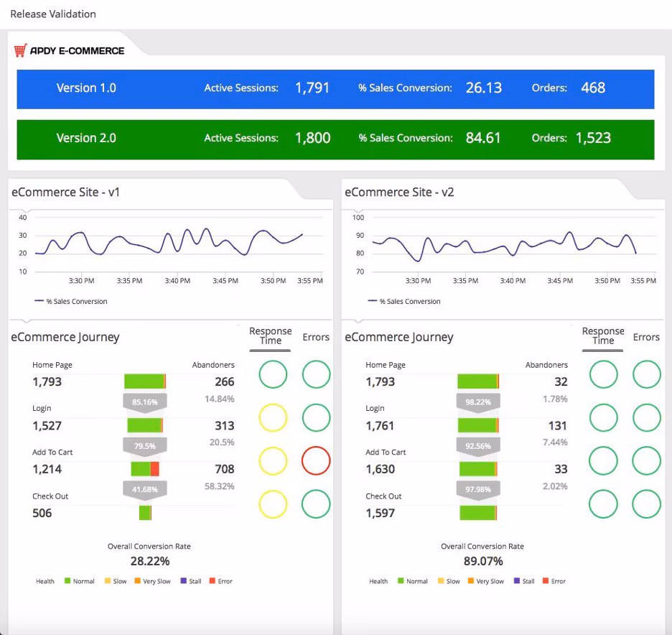The image size is (672, 635).
Task: Switch to the Errors tab in v1 journey
Action: (x=316, y=337)
